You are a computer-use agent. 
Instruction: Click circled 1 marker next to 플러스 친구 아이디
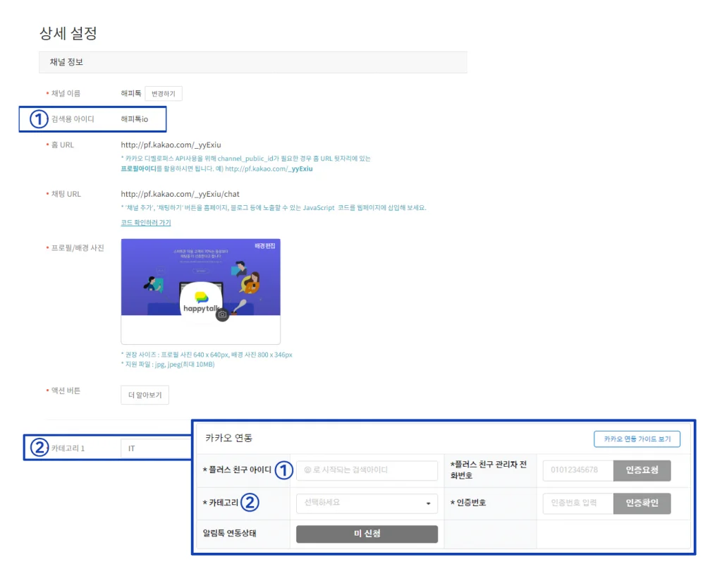click(x=283, y=470)
